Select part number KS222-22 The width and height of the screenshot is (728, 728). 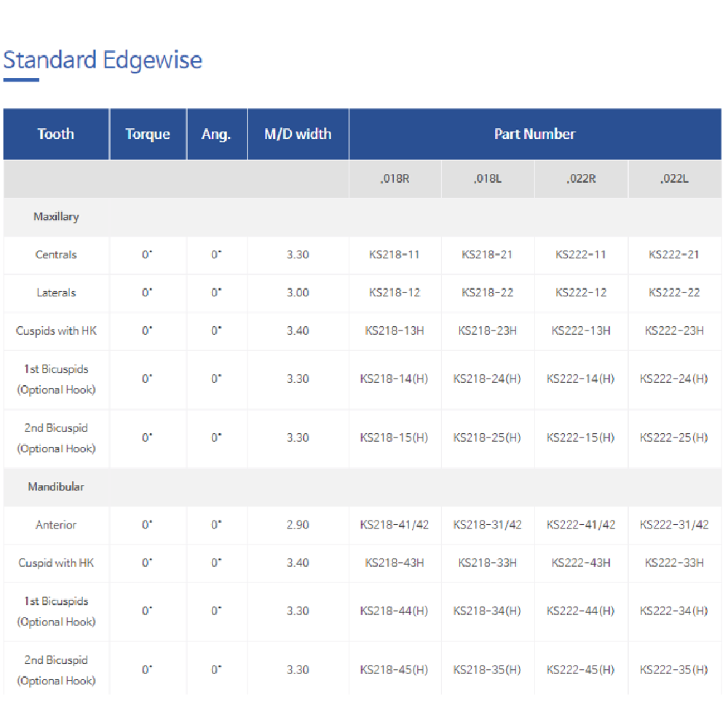click(x=674, y=293)
